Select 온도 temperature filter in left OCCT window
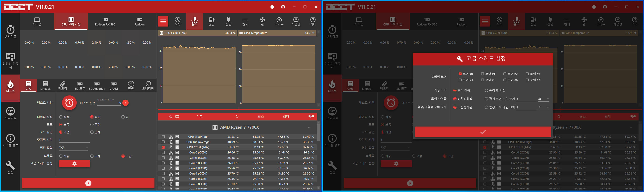Viewport: 644px width, 192px height. click(x=194, y=21)
